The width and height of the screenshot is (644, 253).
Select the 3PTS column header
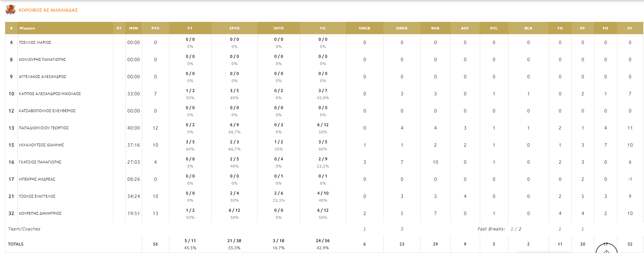279,28
